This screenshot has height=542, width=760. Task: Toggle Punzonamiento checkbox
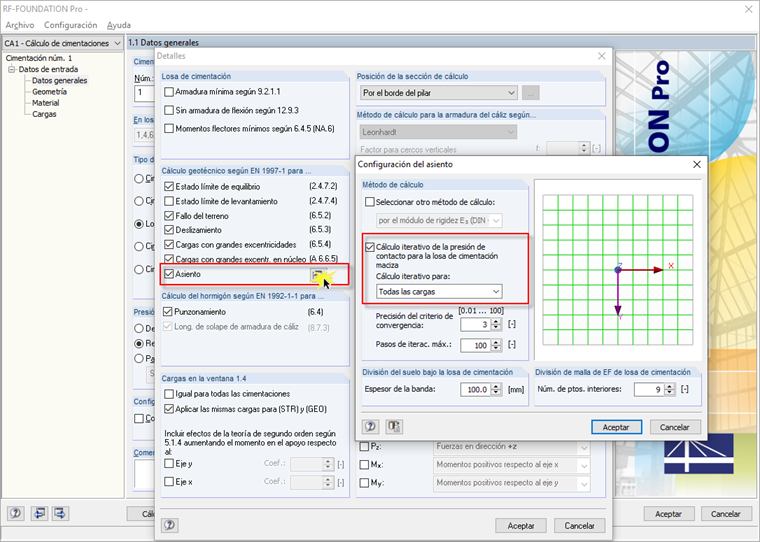click(168, 312)
